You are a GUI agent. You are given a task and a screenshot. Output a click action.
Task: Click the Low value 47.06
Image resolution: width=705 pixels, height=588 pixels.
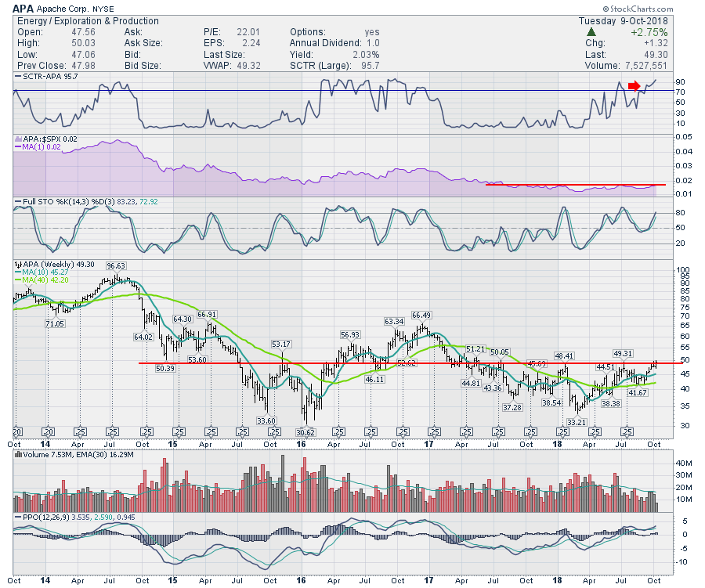pyautogui.click(x=83, y=54)
